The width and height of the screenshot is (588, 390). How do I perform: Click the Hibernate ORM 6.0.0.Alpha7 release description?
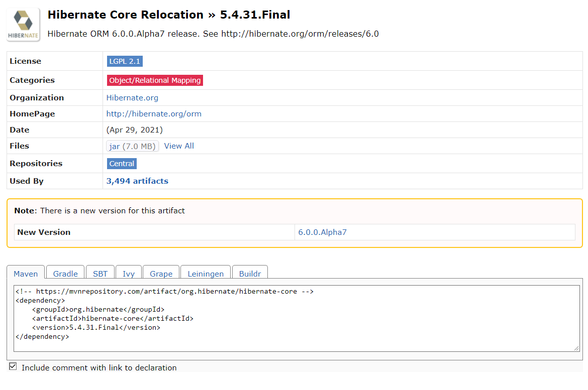pyautogui.click(x=213, y=34)
